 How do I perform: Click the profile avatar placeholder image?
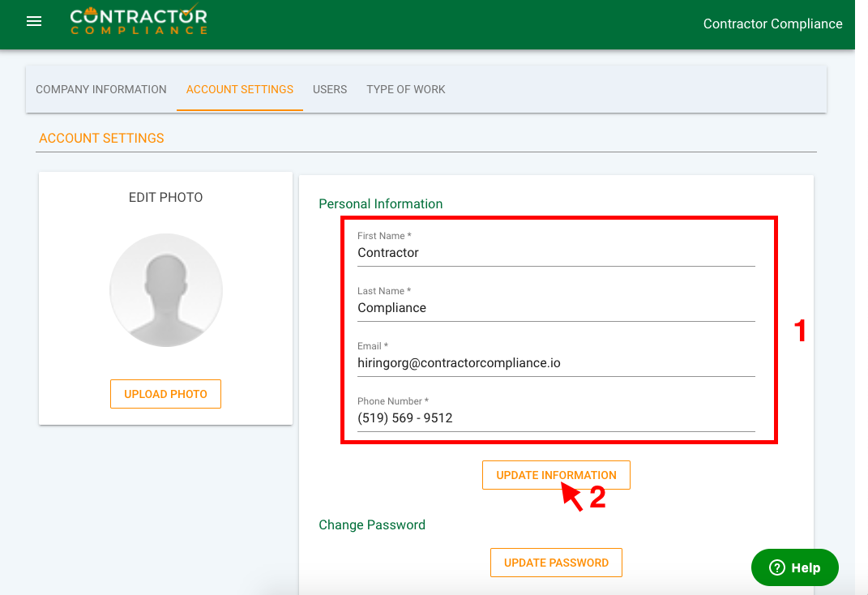[166, 290]
